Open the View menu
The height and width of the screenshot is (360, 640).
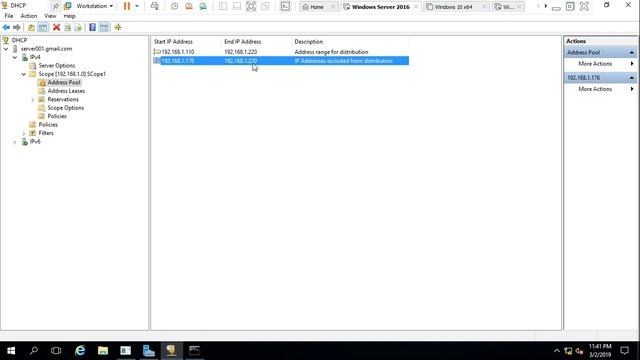50,16
